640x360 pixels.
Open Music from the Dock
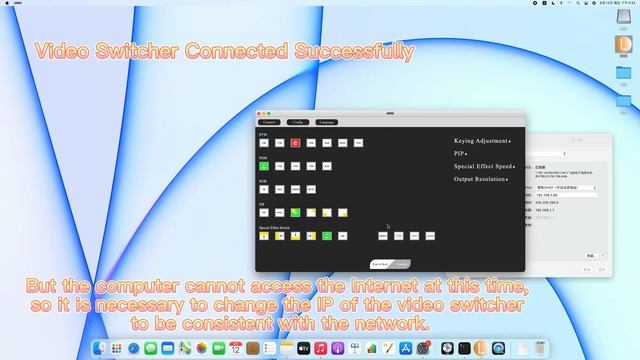[320, 348]
